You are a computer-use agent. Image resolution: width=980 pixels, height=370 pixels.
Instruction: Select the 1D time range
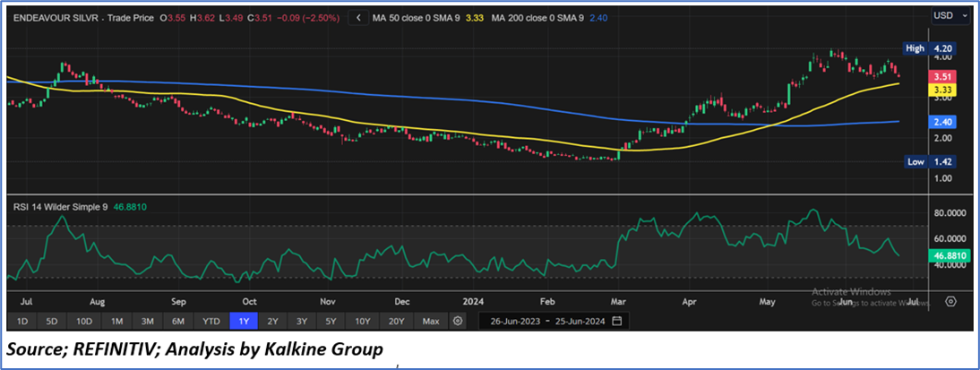pyautogui.click(x=21, y=322)
